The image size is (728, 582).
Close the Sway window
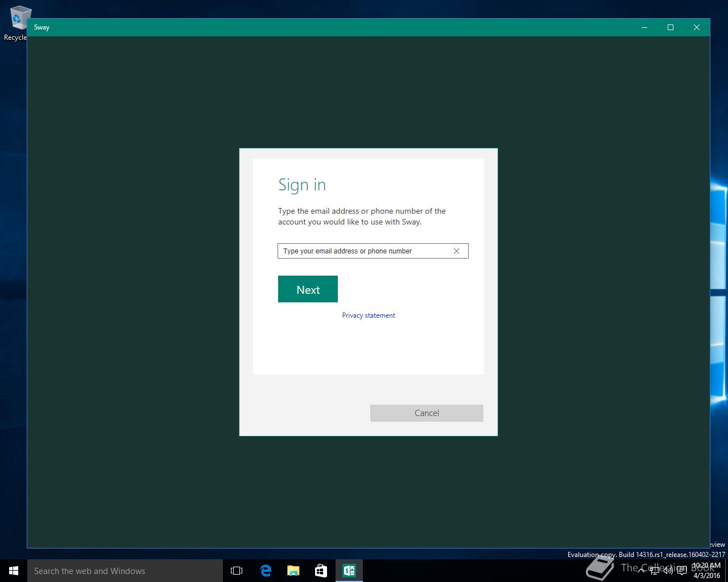pos(697,27)
